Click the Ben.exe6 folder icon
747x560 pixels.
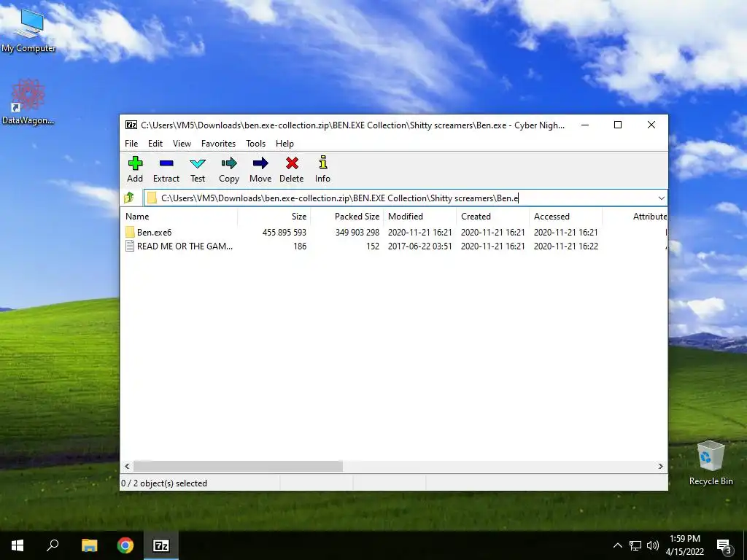point(130,233)
